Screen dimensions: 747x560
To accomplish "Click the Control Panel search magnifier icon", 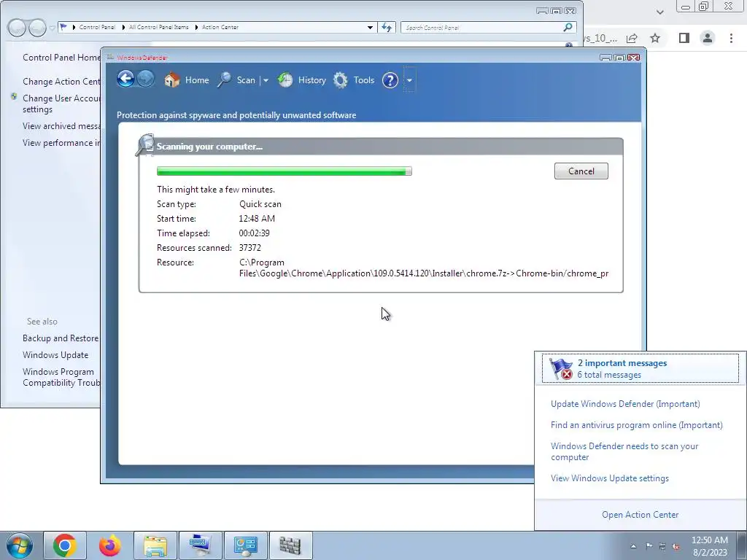I will pyautogui.click(x=568, y=27).
